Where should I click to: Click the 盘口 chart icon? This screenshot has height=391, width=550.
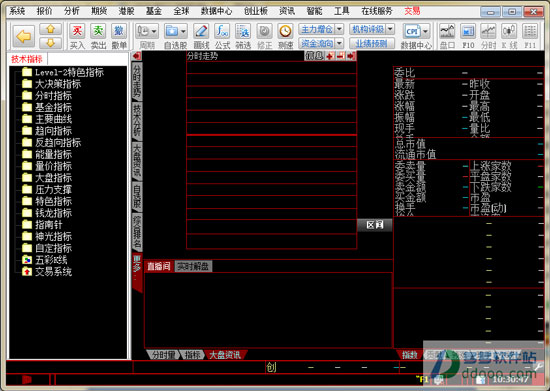click(447, 32)
